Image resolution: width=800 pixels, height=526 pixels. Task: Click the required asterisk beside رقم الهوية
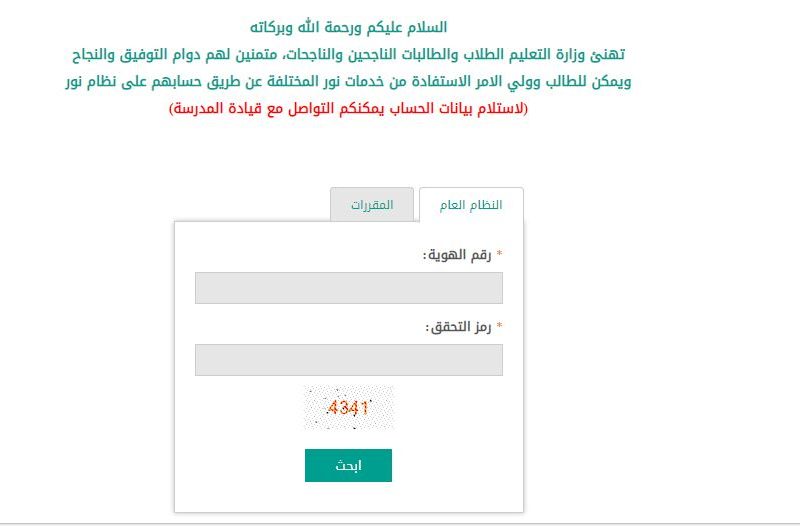tap(499, 254)
